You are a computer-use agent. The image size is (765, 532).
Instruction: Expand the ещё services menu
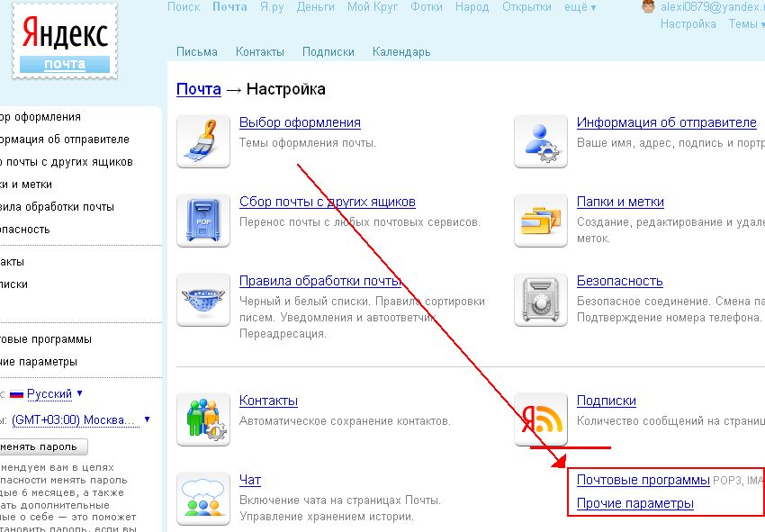point(580,7)
